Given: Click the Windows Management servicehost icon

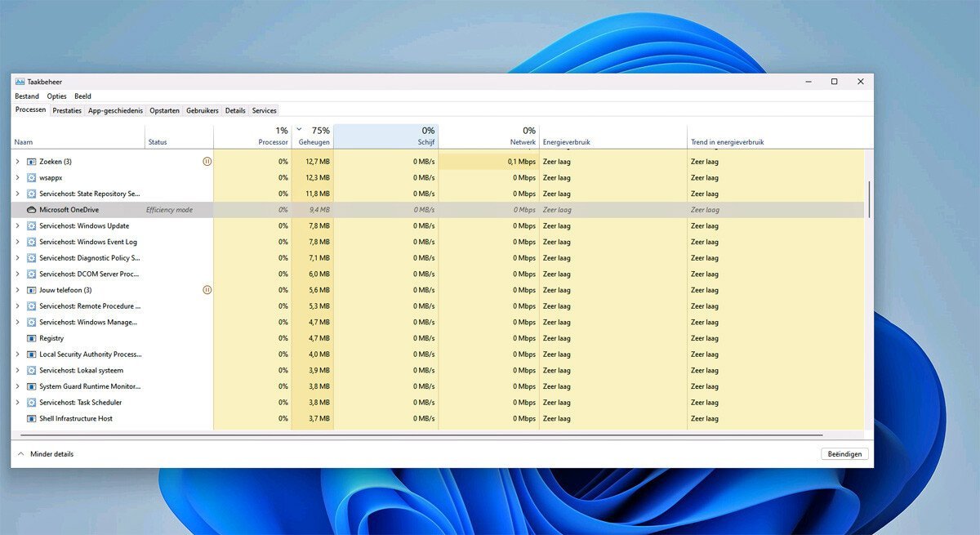Looking at the screenshot, I should [x=32, y=322].
